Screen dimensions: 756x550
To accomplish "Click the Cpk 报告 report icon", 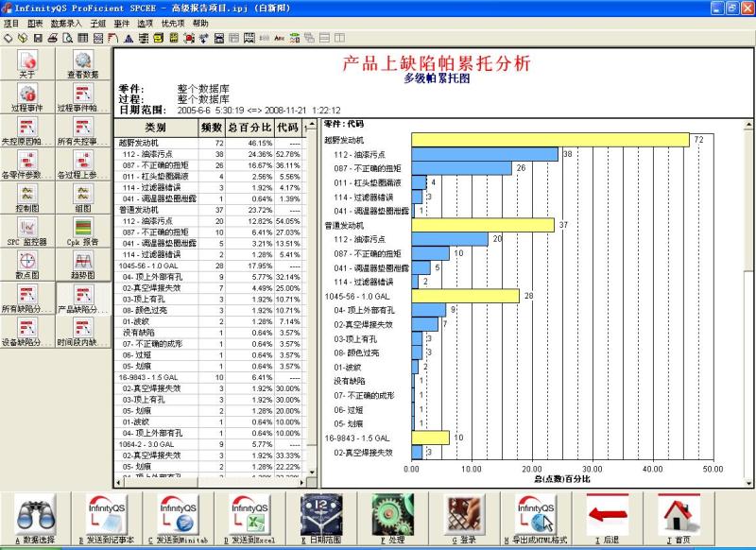I will 83,232.
